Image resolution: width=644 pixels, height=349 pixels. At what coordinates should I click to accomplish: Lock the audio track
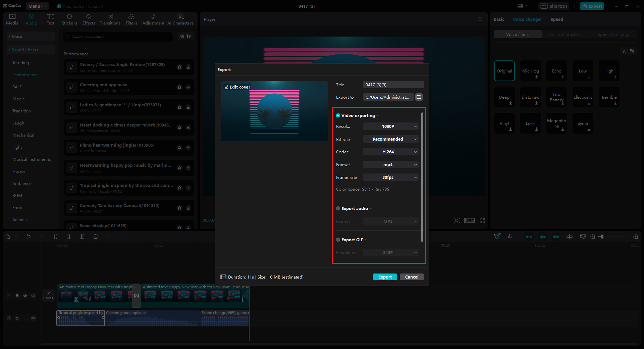point(17,318)
